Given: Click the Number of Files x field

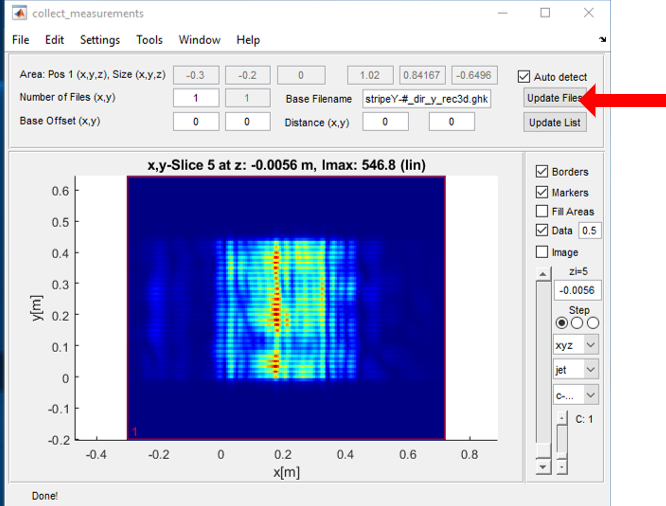Looking at the screenshot, I should coord(196,98).
